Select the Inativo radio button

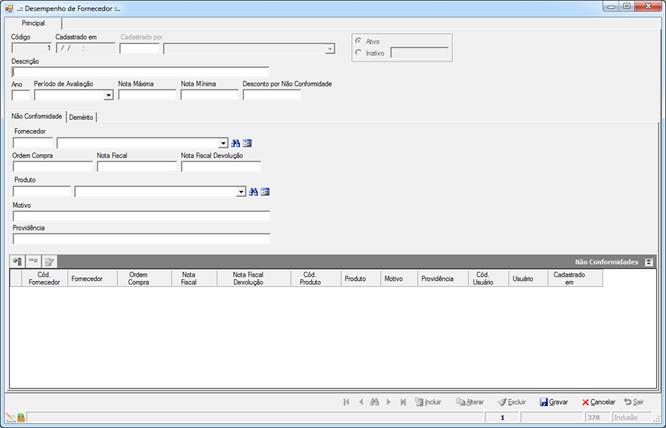[x=358, y=53]
